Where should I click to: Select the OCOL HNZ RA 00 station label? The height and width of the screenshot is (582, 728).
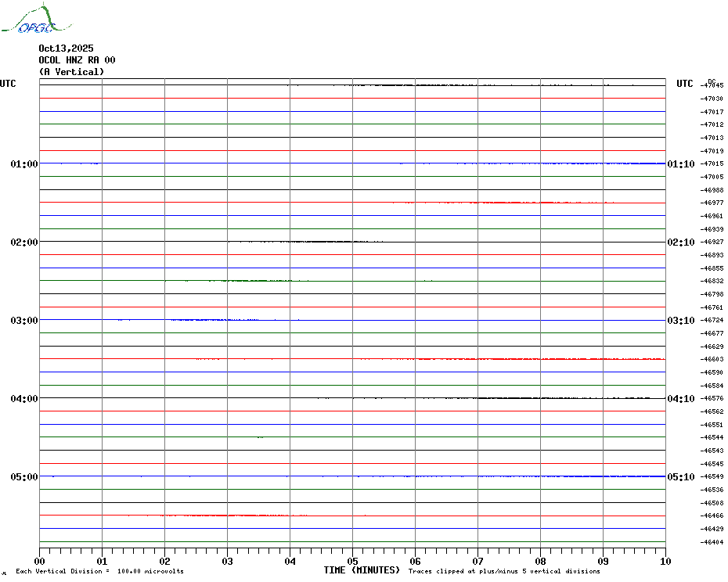point(77,60)
